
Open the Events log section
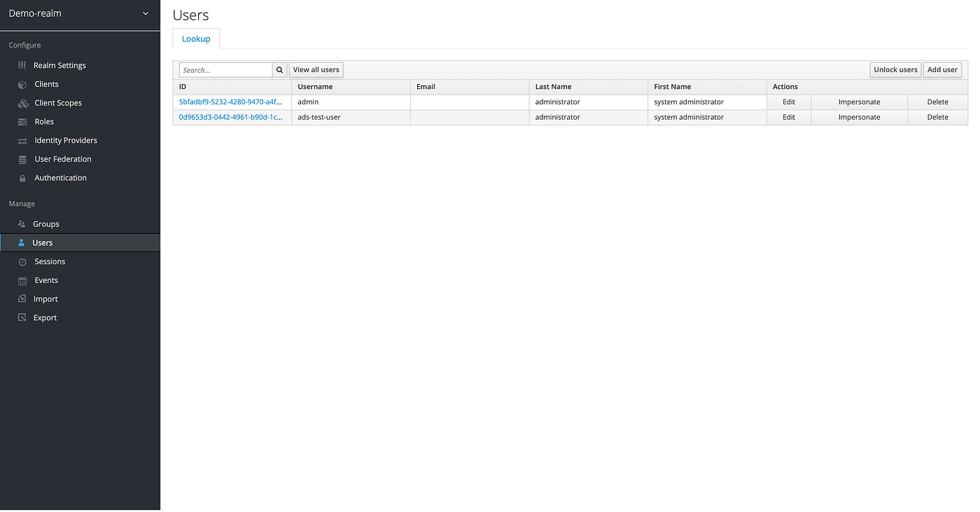pyautogui.click(x=45, y=279)
